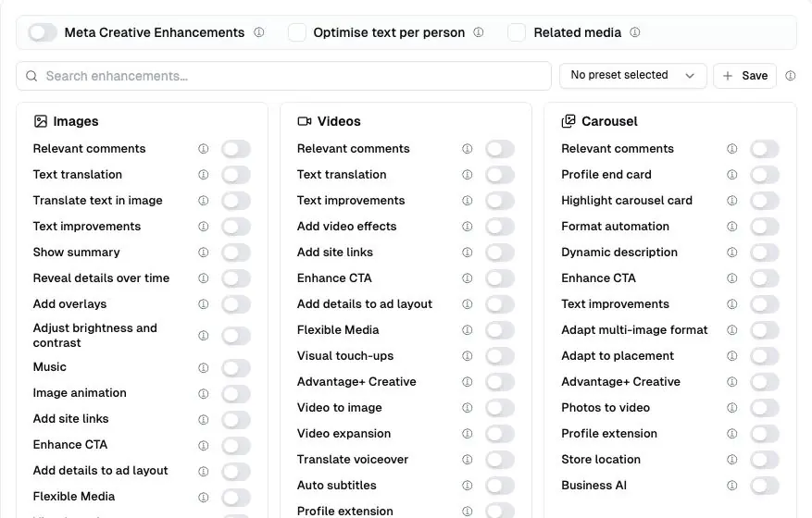Open the No preset selected dropdown

pyautogui.click(x=632, y=76)
